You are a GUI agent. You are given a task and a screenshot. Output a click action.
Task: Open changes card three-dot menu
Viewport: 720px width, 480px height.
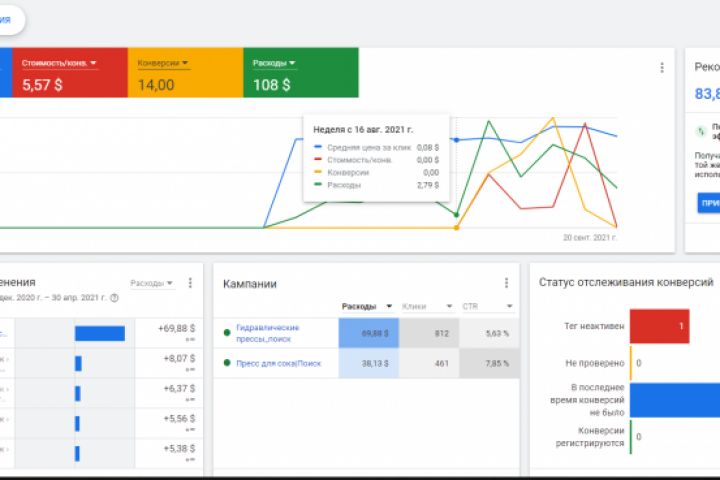point(190,283)
